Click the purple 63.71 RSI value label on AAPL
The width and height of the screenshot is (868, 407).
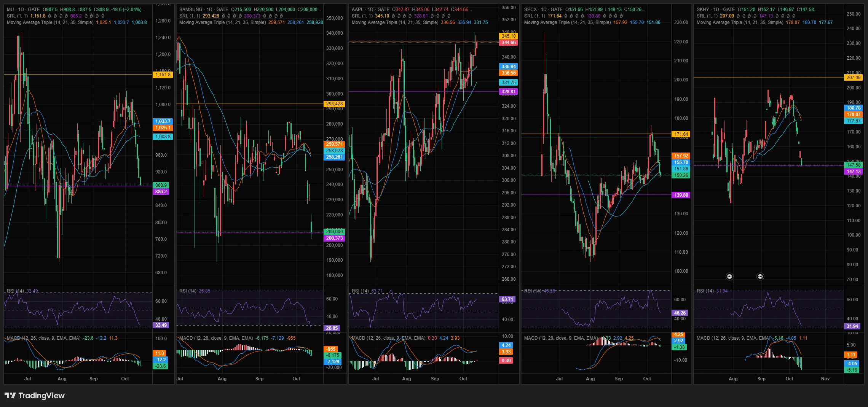[507, 299]
